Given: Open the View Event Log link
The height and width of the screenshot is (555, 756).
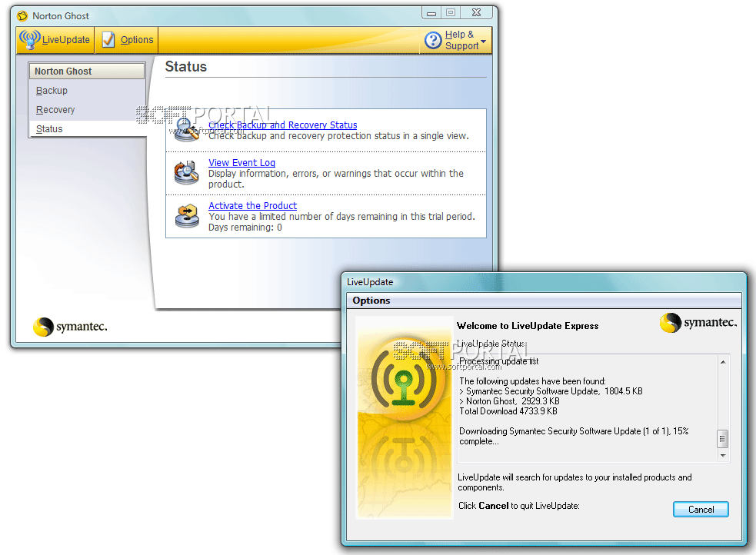Looking at the screenshot, I should (241, 163).
